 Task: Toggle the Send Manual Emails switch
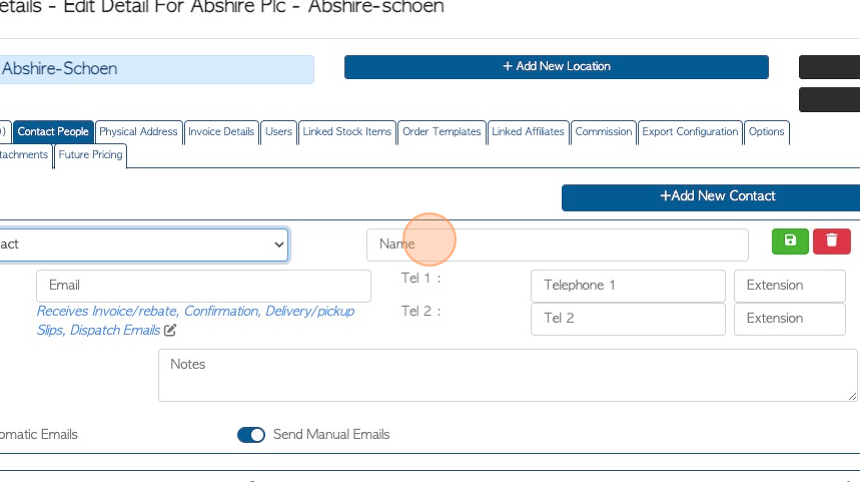251,435
